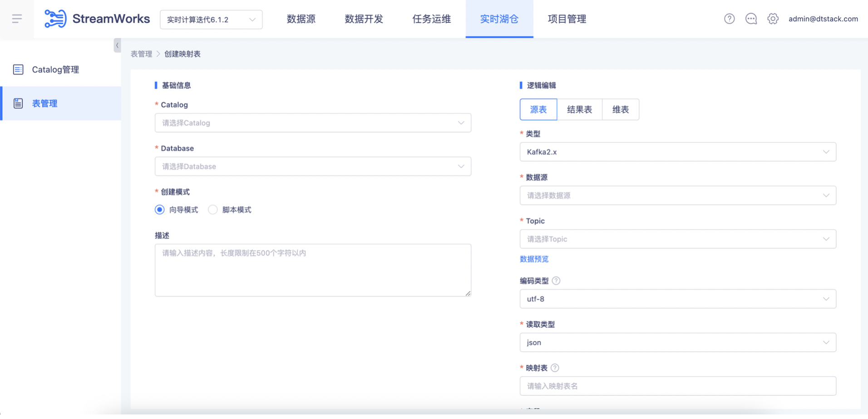Switch to the 结果表 tab
868x419 pixels.
[x=579, y=110]
